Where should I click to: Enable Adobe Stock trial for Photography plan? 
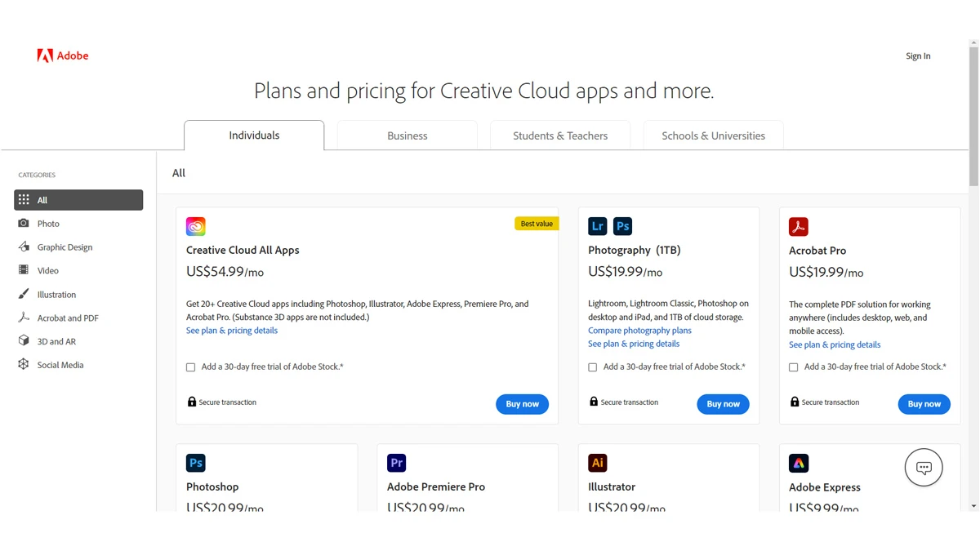[x=593, y=367]
